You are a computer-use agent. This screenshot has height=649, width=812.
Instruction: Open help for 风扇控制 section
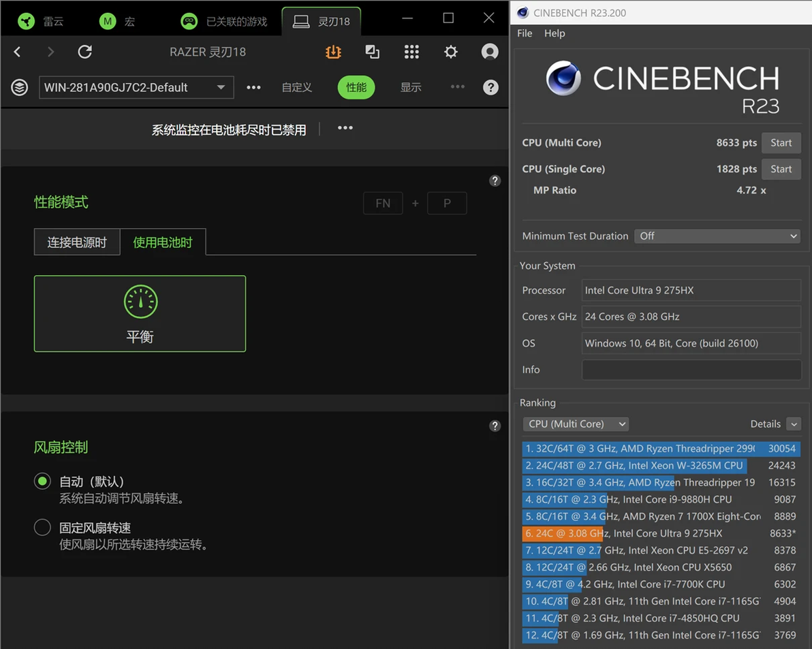click(495, 426)
